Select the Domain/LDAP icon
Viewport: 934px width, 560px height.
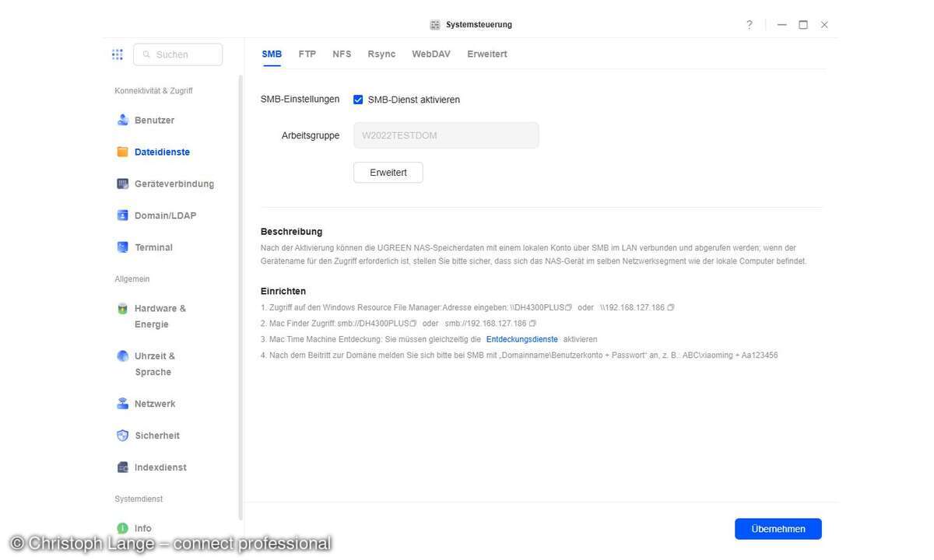(122, 215)
